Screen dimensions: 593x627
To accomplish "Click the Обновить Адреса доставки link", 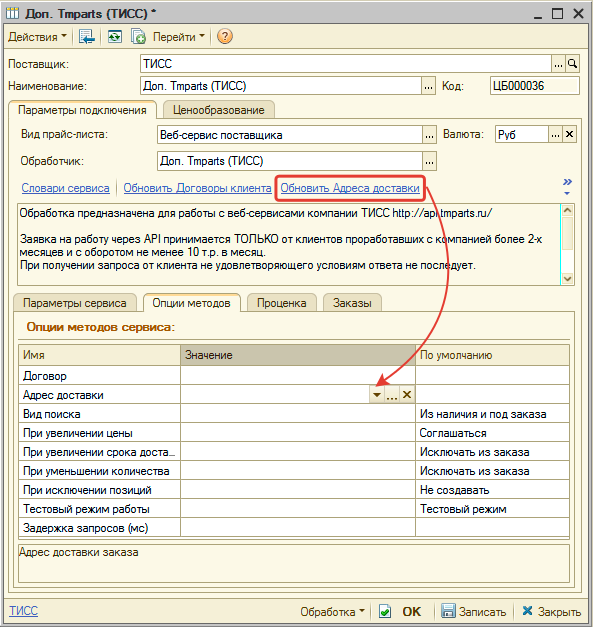I will click(x=350, y=188).
